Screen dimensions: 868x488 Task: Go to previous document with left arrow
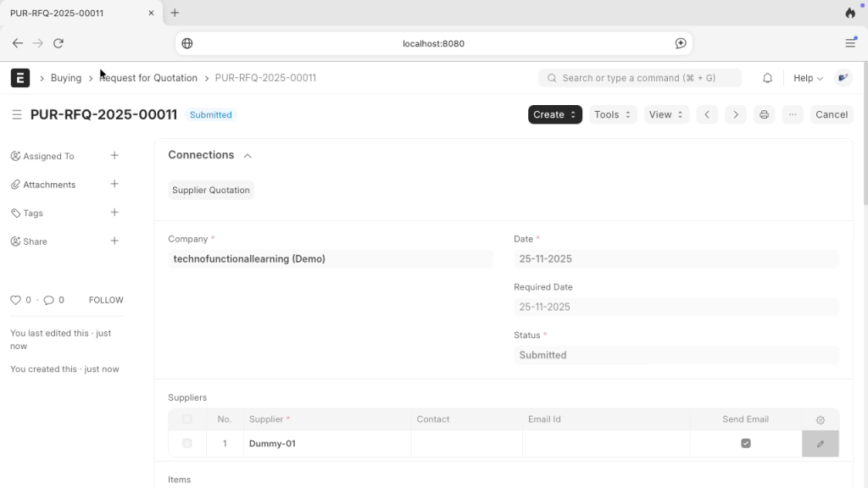pyautogui.click(x=707, y=114)
